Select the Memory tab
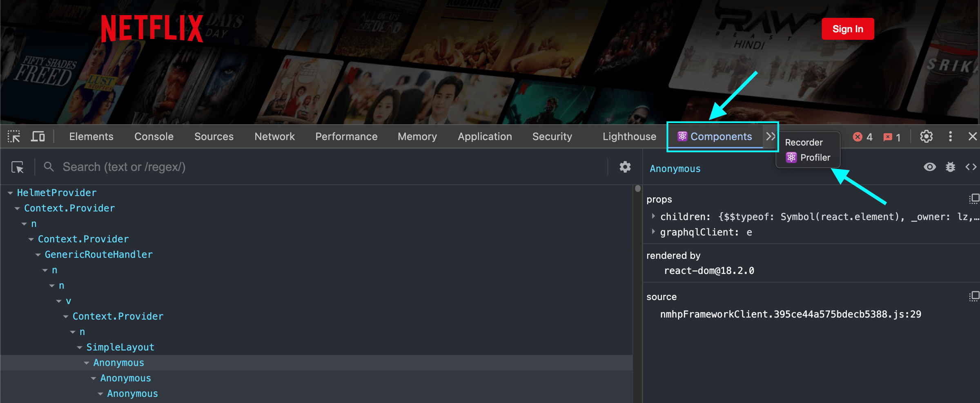The height and width of the screenshot is (403, 980). 417,137
